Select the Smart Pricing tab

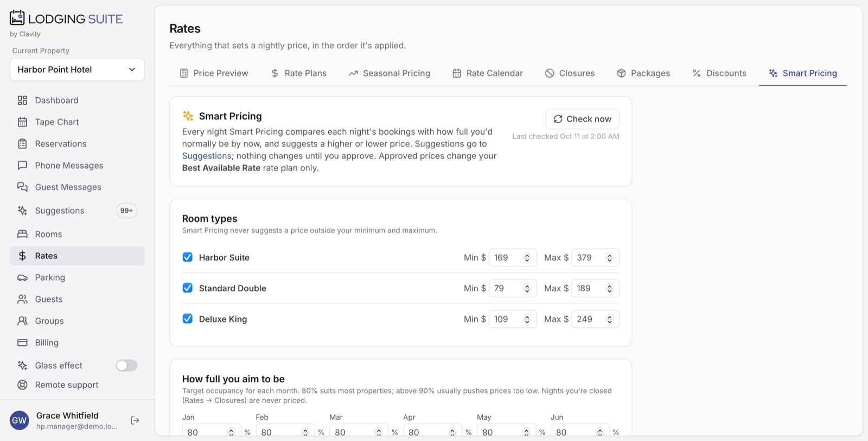803,73
